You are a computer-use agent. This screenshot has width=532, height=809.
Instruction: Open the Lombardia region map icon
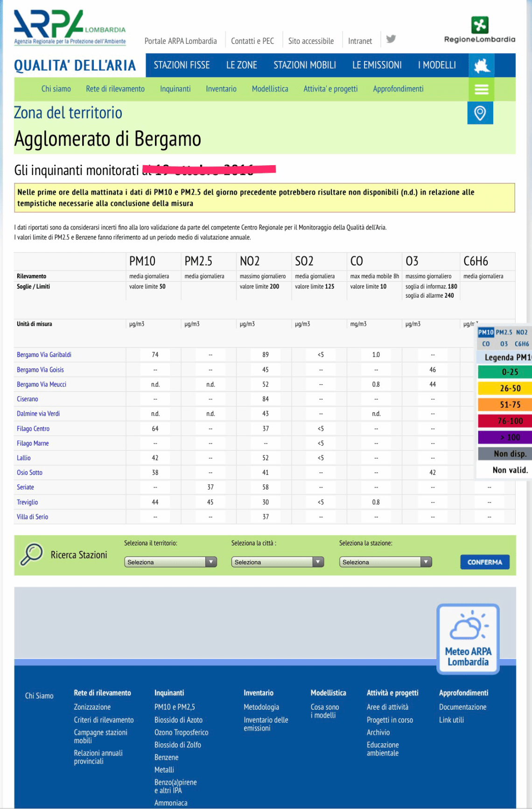click(481, 65)
